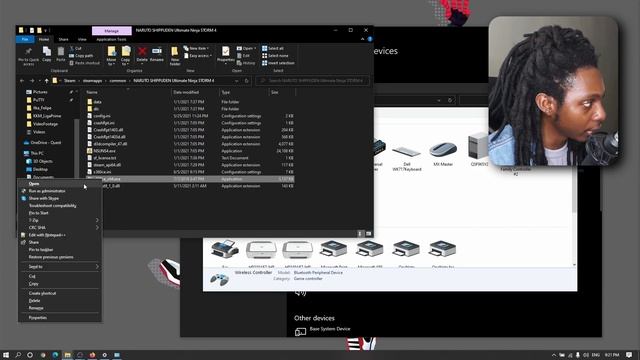Click History in the ribbon Open group

pos(246,63)
